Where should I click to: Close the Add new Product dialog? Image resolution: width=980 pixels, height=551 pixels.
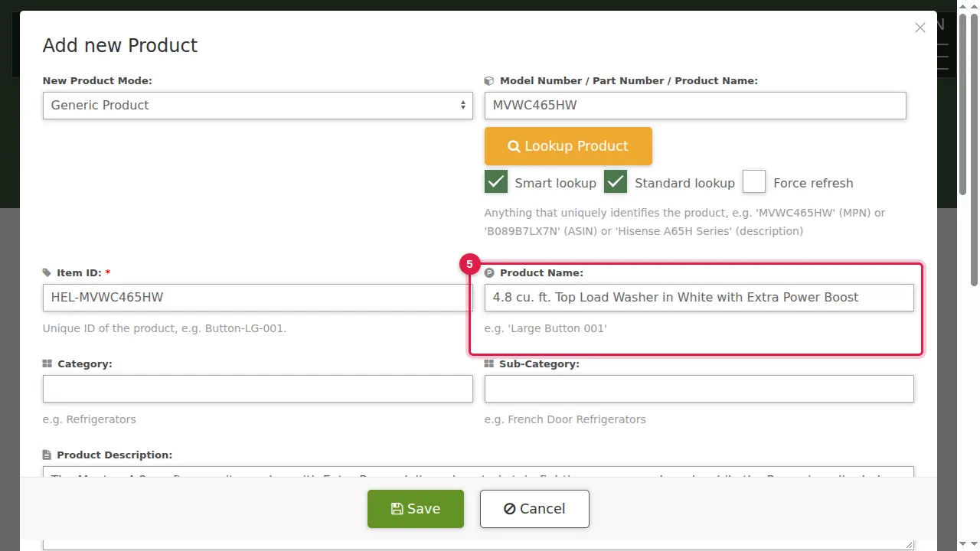920,28
